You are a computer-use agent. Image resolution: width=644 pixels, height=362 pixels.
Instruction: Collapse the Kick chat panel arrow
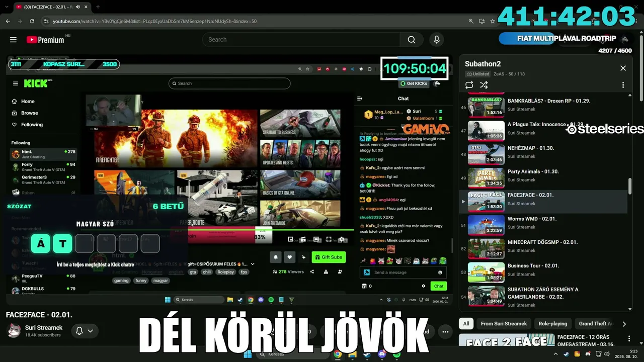(x=359, y=99)
